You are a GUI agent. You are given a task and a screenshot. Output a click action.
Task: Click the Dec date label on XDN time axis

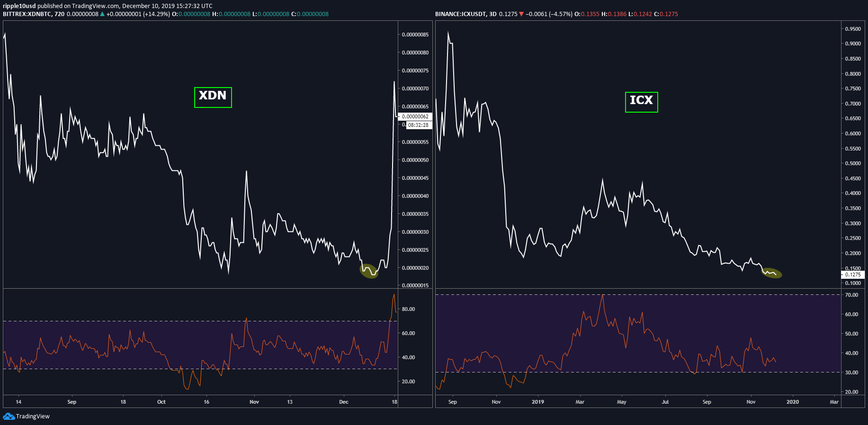click(344, 402)
